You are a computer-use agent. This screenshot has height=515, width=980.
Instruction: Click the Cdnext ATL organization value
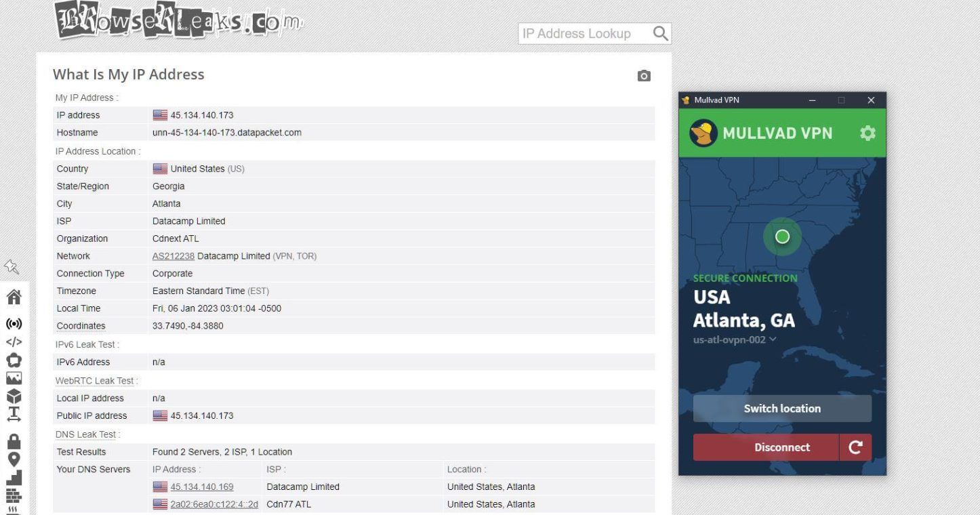click(x=176, y=239)
